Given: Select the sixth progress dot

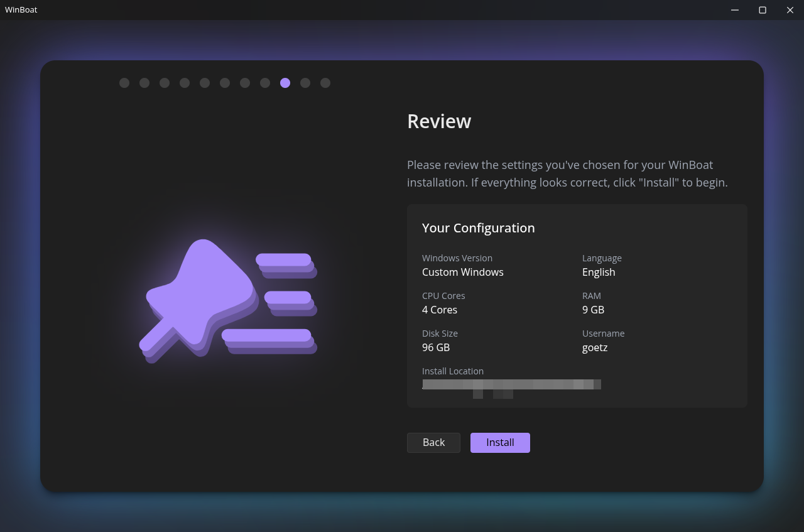Looking at the screenshot, I should pos(225,83).
